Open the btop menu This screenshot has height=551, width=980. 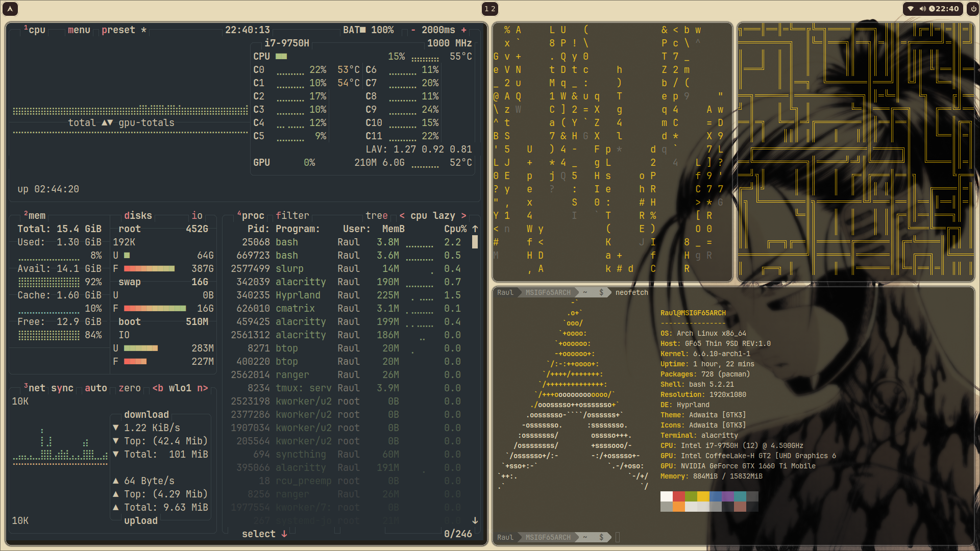[x=79, y=30]
